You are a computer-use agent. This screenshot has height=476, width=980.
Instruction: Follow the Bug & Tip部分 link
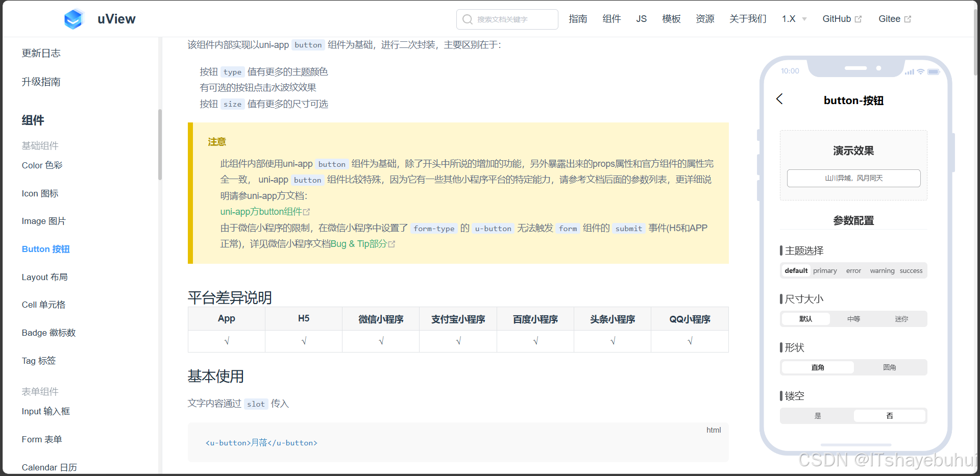point(362,244)
